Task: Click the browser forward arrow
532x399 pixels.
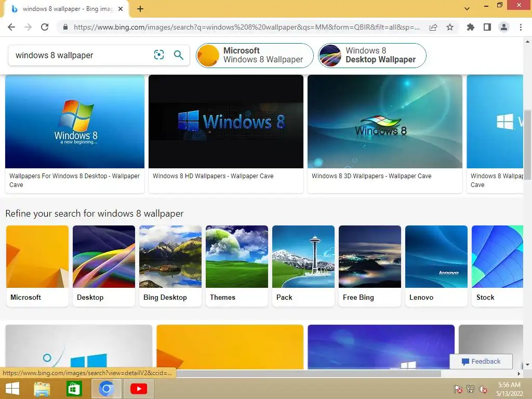Action: point(28,27)
